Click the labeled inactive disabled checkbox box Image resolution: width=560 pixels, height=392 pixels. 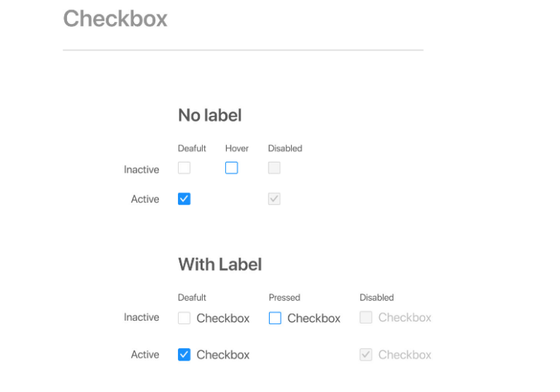coord(366,318)
